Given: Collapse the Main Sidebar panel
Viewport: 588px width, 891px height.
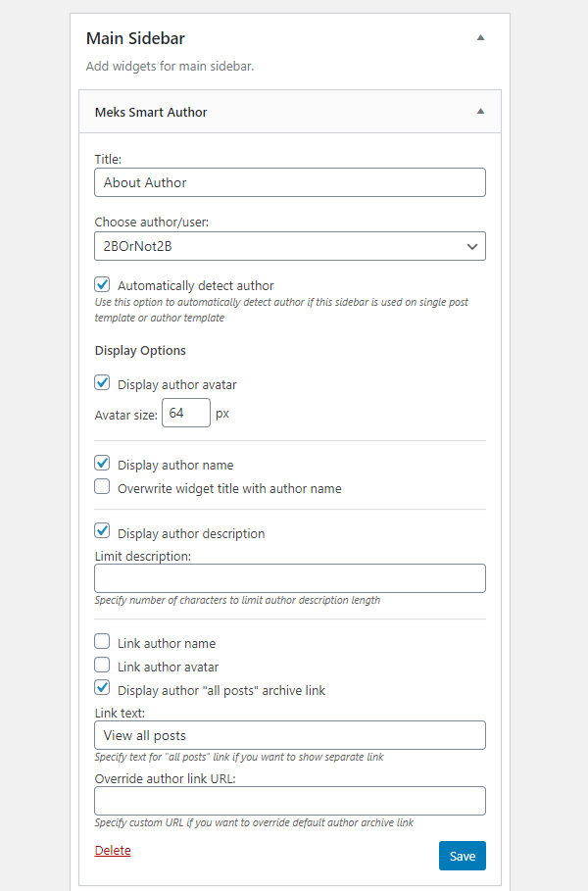Looking at the screenshot, I should point(480,36).
